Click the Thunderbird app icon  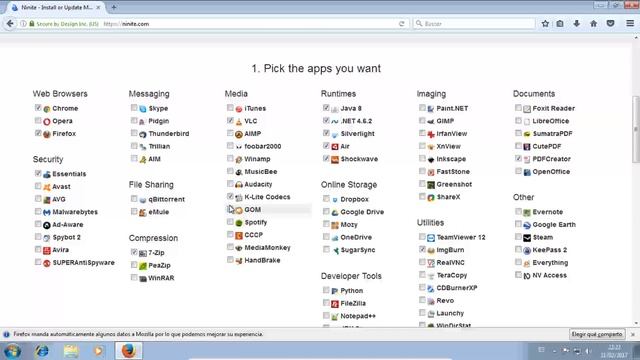click(143, 134)
